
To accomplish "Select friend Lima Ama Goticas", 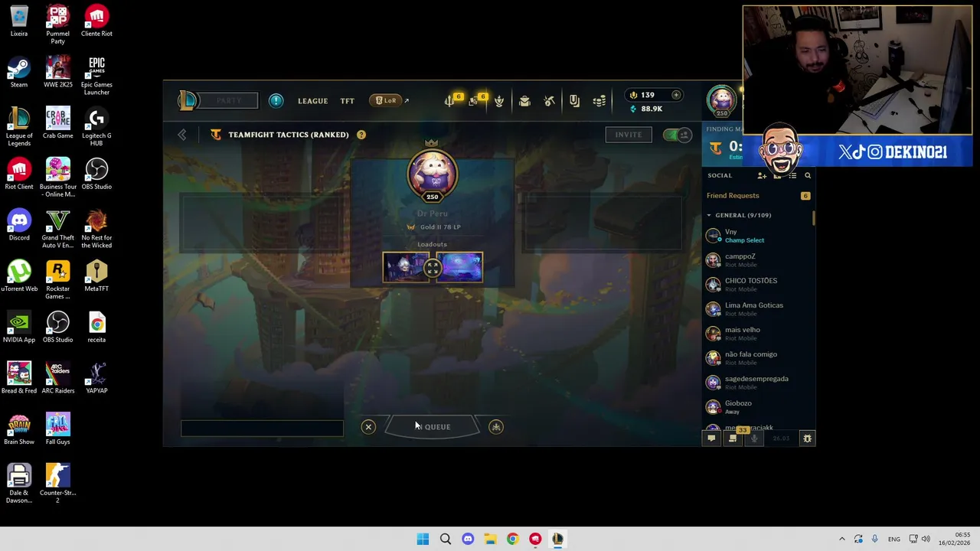I will [758, 309].
